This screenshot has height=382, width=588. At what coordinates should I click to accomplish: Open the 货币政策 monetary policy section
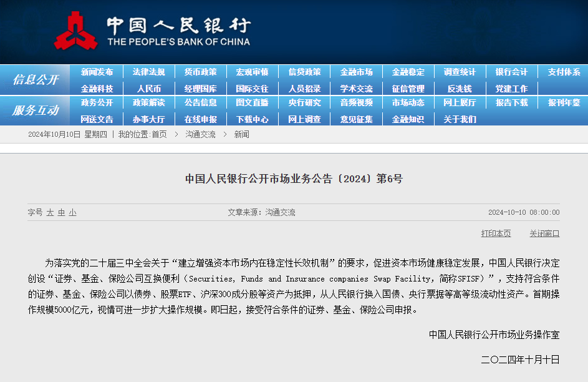click(x=201, y=72)
